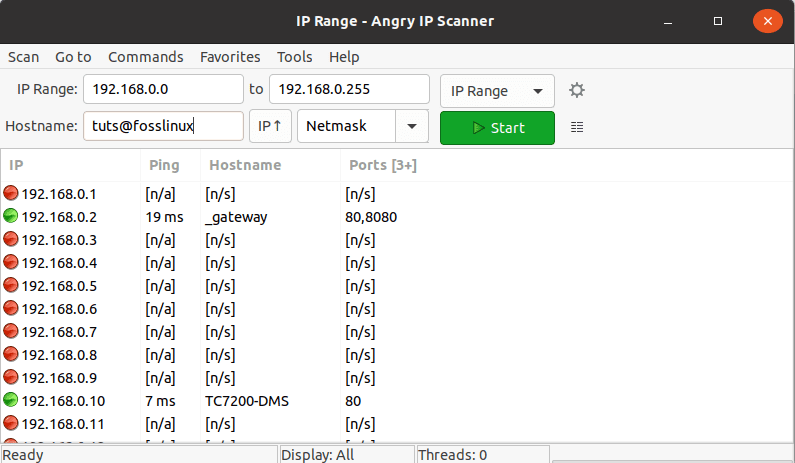Image resolution: width=795 pixels, height=463 pixels.
Task: Select the 192.168.0.10 address cell
Action: tap(63, 401)
